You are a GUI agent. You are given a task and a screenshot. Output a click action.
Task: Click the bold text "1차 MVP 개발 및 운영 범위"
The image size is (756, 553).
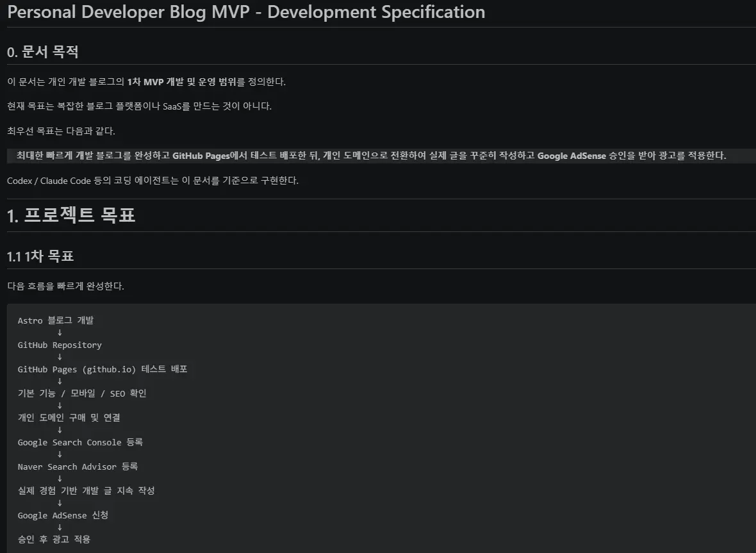(182, 81)
